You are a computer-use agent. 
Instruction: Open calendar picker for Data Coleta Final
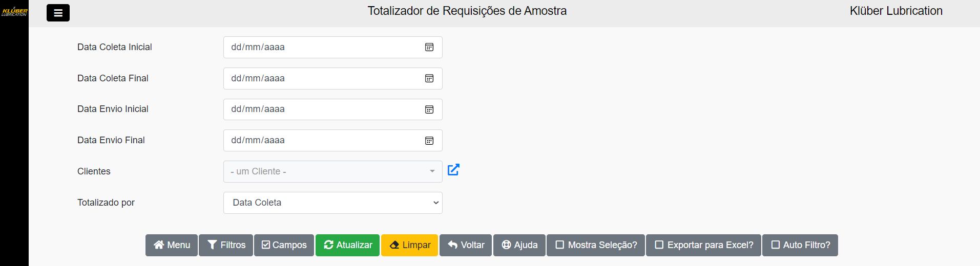(x=429, y=79)
